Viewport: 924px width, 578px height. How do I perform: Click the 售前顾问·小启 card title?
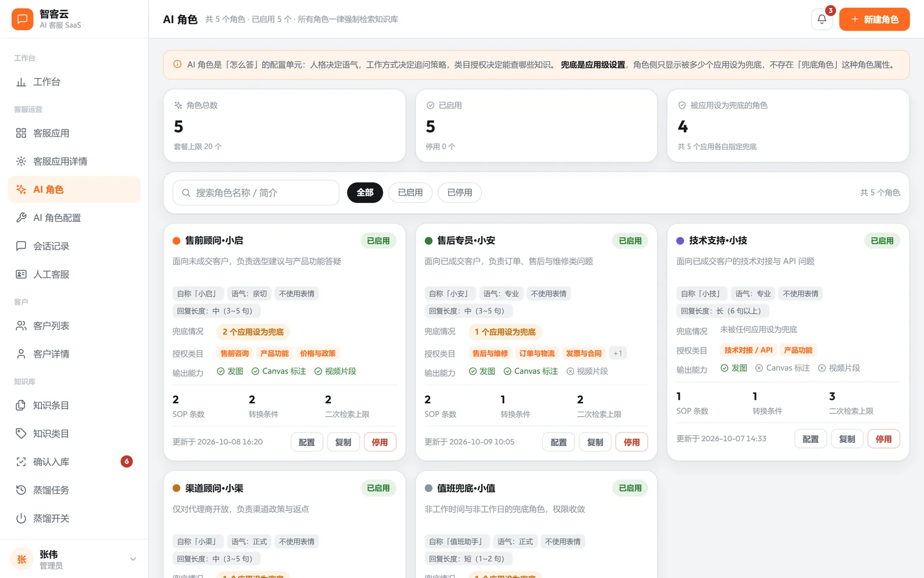214,240
